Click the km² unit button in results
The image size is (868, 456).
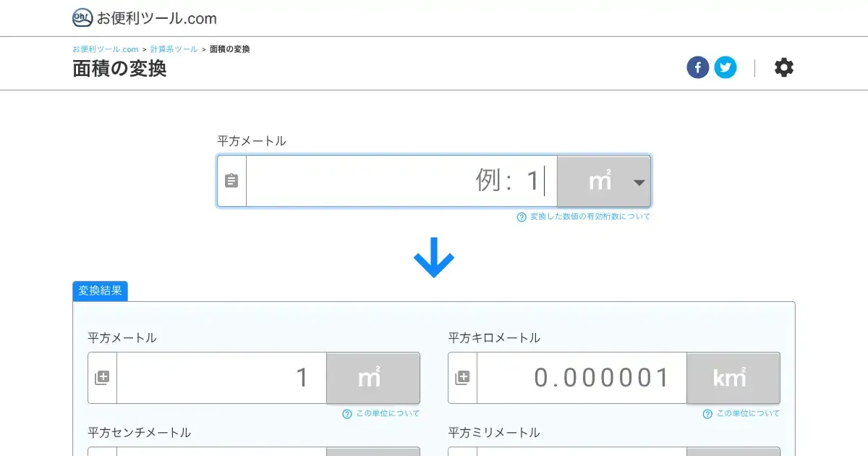(733, 378)
